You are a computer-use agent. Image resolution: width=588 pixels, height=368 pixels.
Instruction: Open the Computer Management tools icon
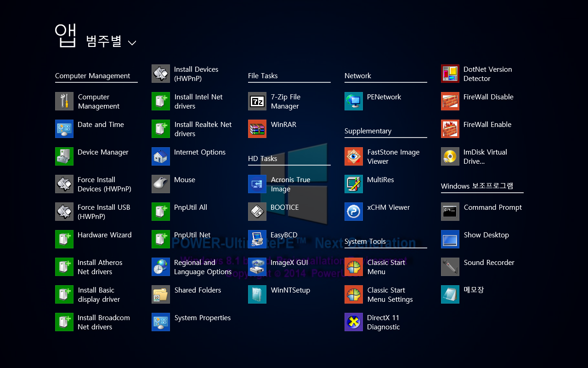(64, 101)
